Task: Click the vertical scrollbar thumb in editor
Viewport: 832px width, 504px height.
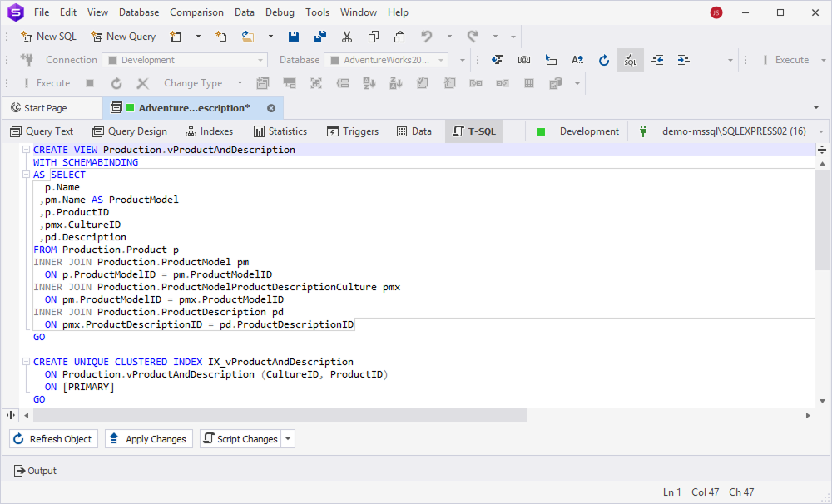Action: click(x=822, y=220)
